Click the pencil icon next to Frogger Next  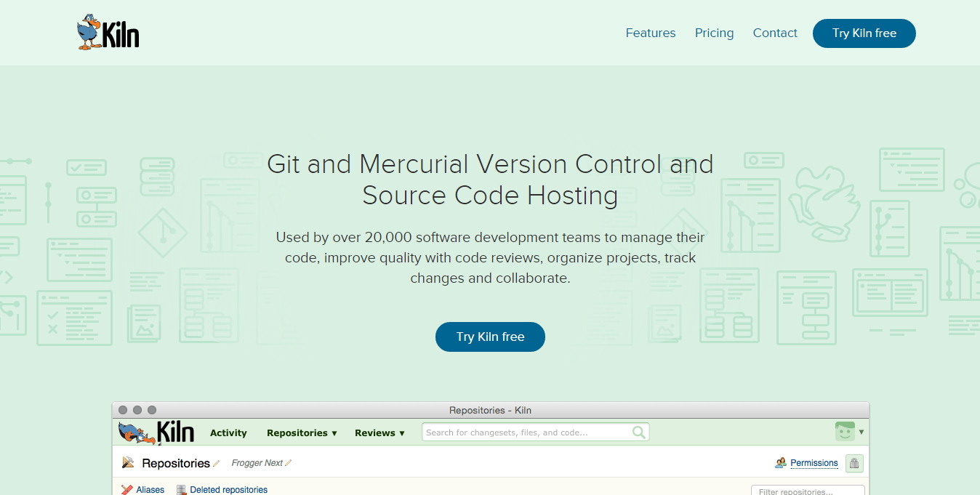click(x=288, y=463)
